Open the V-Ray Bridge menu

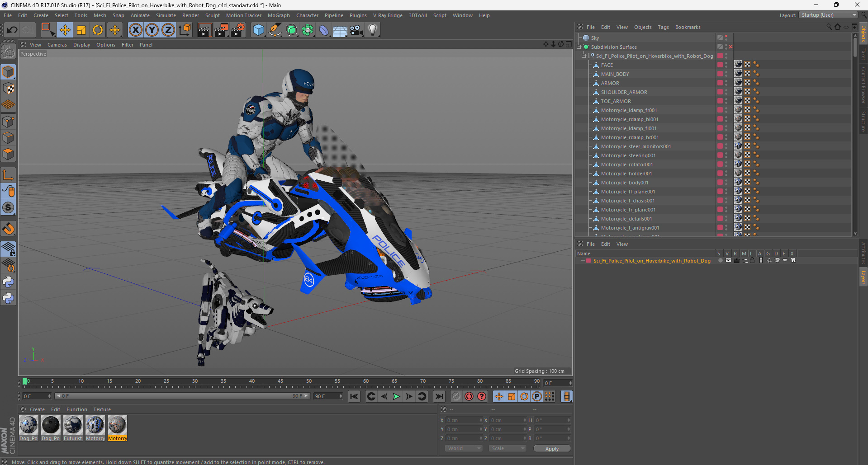tap(388, 15)
